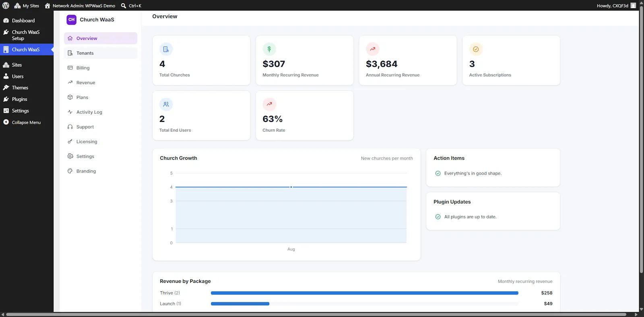
Task: Click the Thrive (2) revenue bar
Action: pos(365,293)
